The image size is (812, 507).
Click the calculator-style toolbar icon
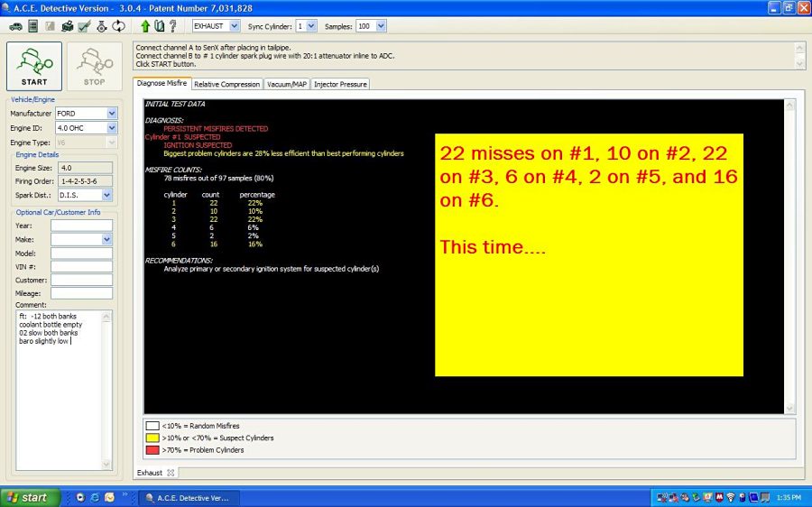coord(32,26)
